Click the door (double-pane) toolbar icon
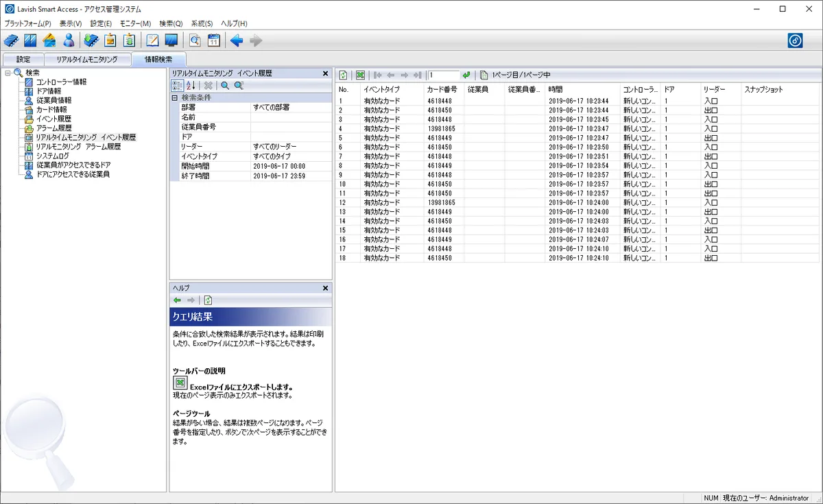Image resolution: width=823 pixels, height=504 pixels. [x=30, y=40]
